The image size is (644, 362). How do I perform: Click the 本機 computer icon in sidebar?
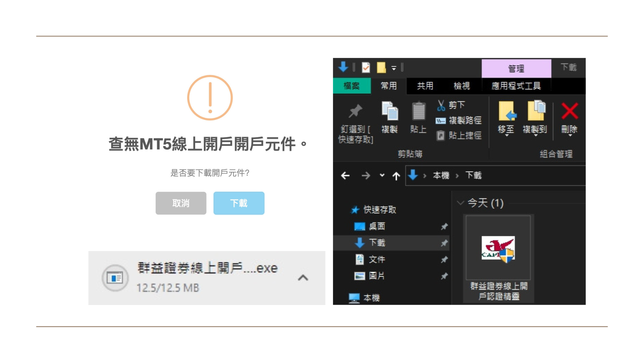coord(354,298)
